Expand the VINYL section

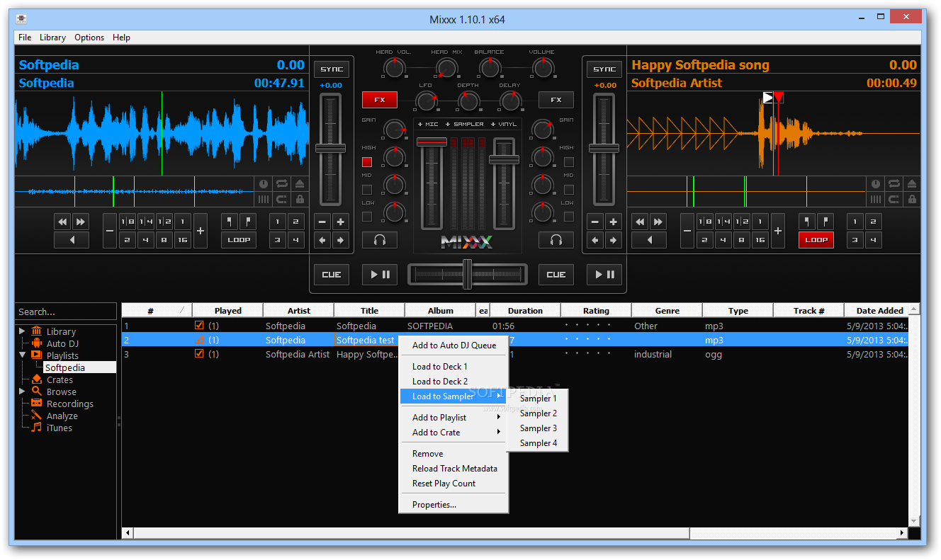pyautogui.click(x=504, y=124)
